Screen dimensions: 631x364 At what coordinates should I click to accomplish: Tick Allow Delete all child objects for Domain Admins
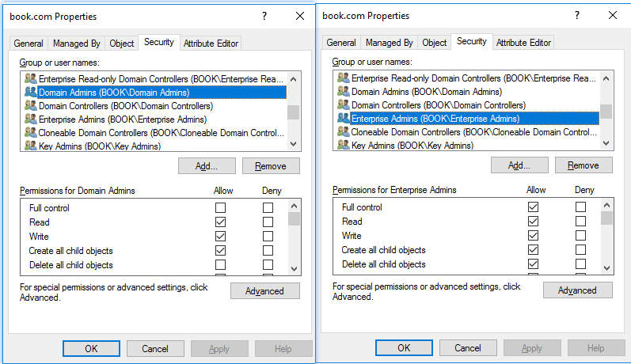[220, 265]
